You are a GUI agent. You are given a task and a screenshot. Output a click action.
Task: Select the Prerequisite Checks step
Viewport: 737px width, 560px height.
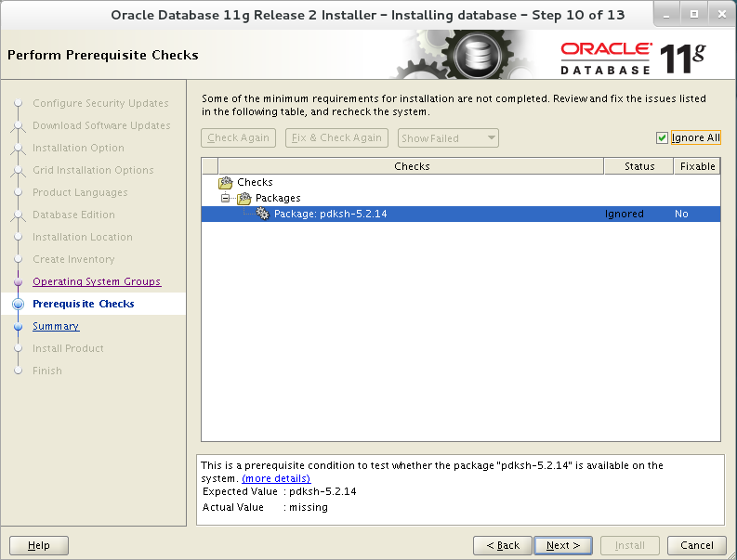[84, 304]
